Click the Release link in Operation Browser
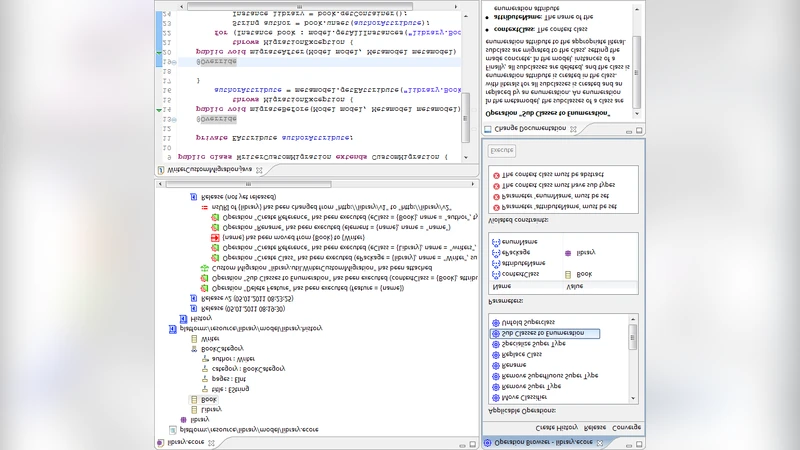 (594, 428)
